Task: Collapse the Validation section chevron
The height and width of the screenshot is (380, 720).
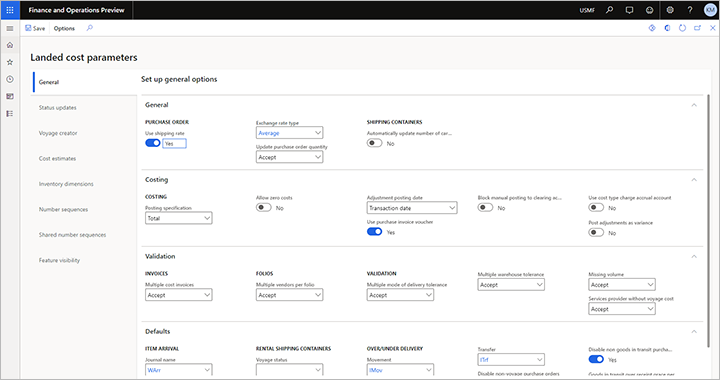Action: point(694,256)
